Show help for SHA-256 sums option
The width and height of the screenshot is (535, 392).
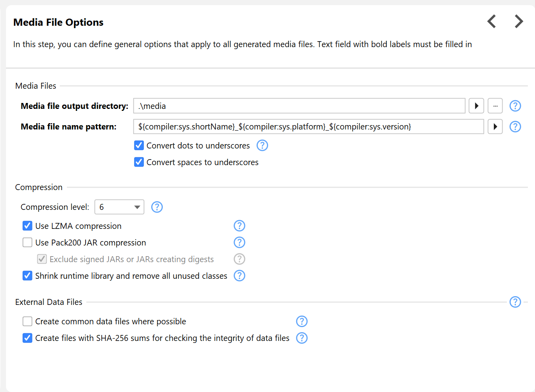click(x=302, y=338)
